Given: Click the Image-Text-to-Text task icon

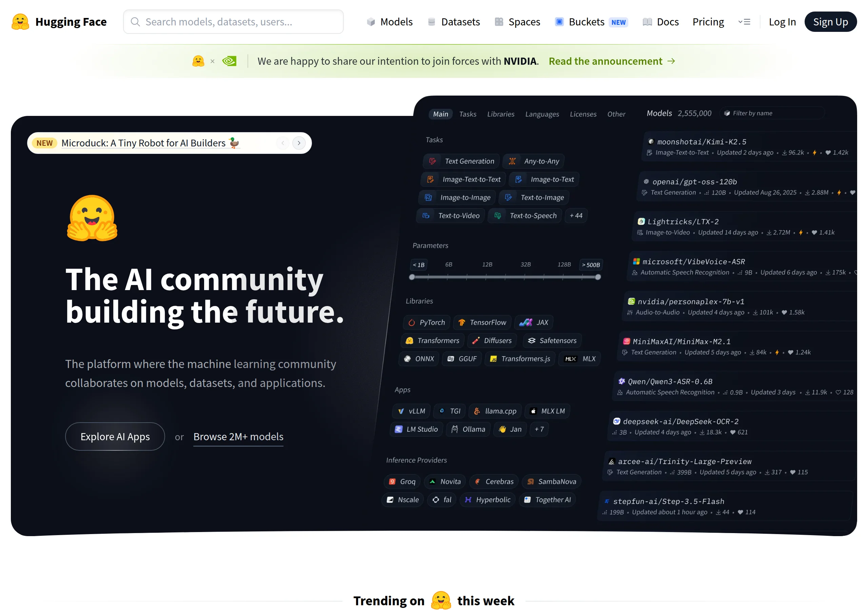Looking at the screenshot, I should (x=430, y=179).
